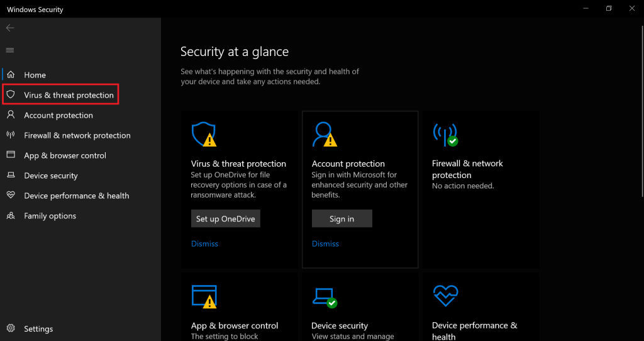Click the Device security laptop tile icon
The height and width of the screenshot is (341, 644).
tap(325, 296)
